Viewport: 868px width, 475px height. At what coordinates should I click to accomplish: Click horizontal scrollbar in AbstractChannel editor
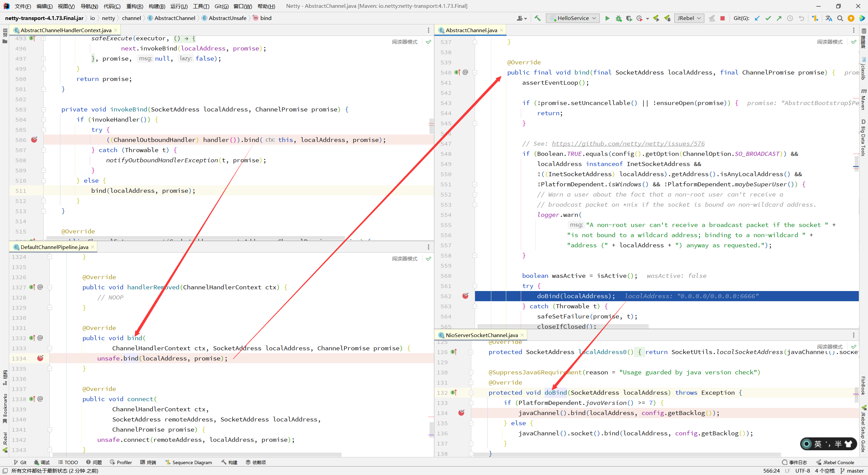click(563, 326)
